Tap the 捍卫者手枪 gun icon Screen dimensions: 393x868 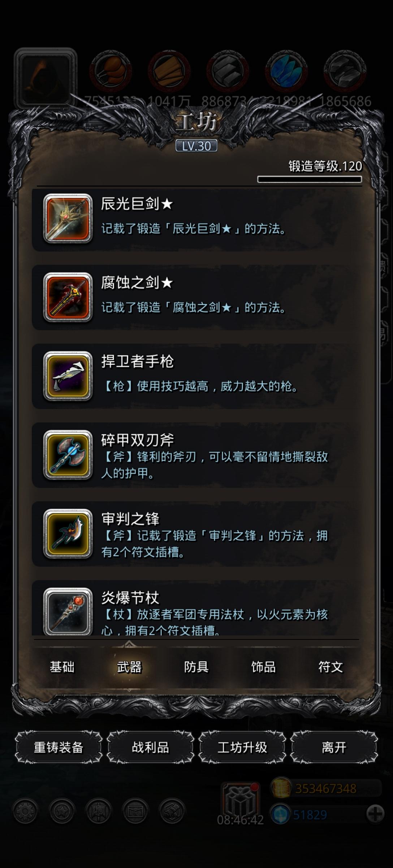tap(68, 376)
